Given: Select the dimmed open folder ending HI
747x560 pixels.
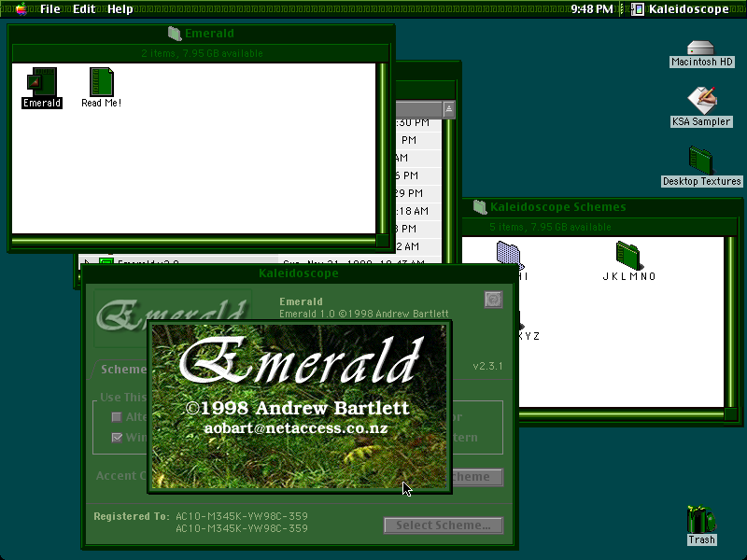Looking at the screenshot, I should point(510,255).
